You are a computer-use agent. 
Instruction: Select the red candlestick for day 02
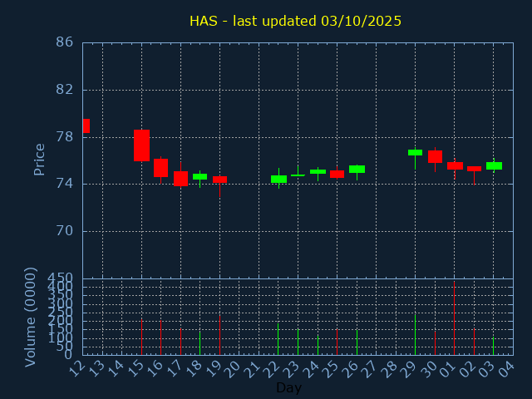click(474, 169)
